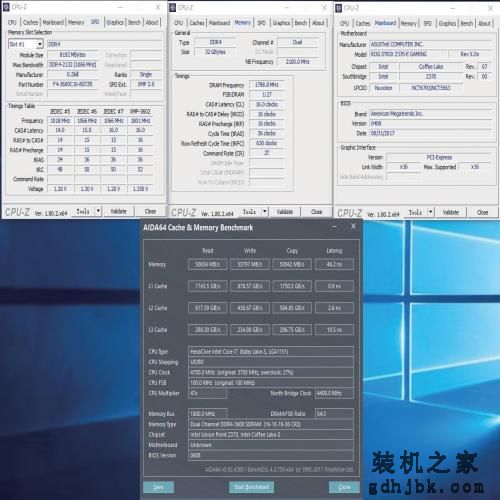This screenshot has height=500, width=500.
Task: Click the Module Size value in CPU-Z SPD
Action: pyautogui.click(x=73, y=55)
